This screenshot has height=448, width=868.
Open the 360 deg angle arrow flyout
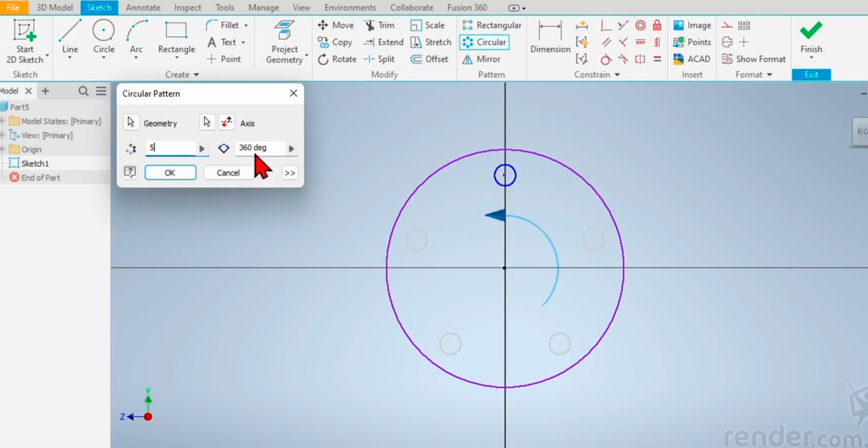pyautogui.click(x=291, y=148)
